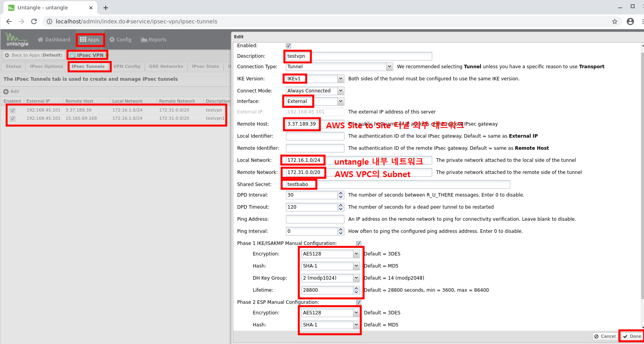Click the IPsec VPN app button
The width and height of the screenshot is (644, 344).
click(87, 55)
